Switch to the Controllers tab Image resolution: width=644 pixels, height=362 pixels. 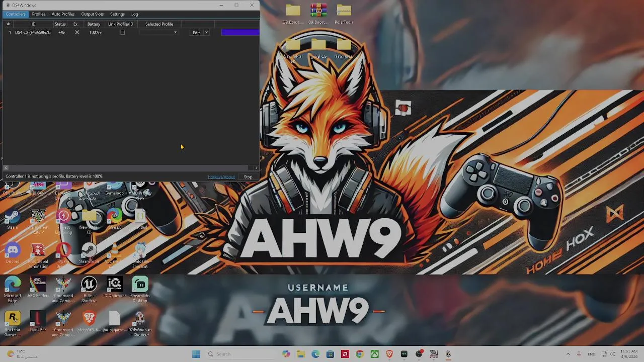point(16,14)
